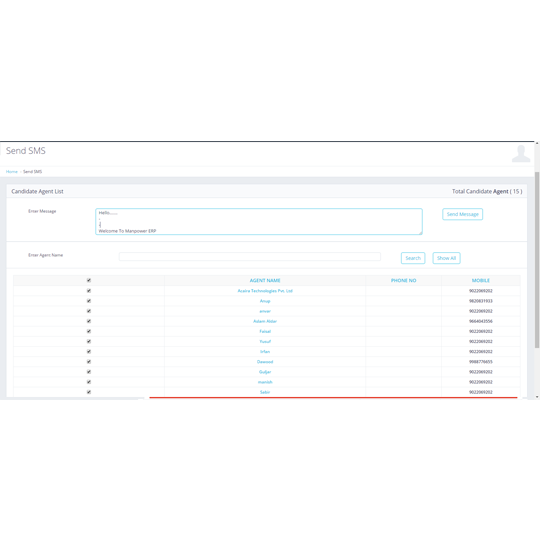The width and height of the screenshot is (540, 540).
Task: Click the Show All button
Action: coord(446,258)
